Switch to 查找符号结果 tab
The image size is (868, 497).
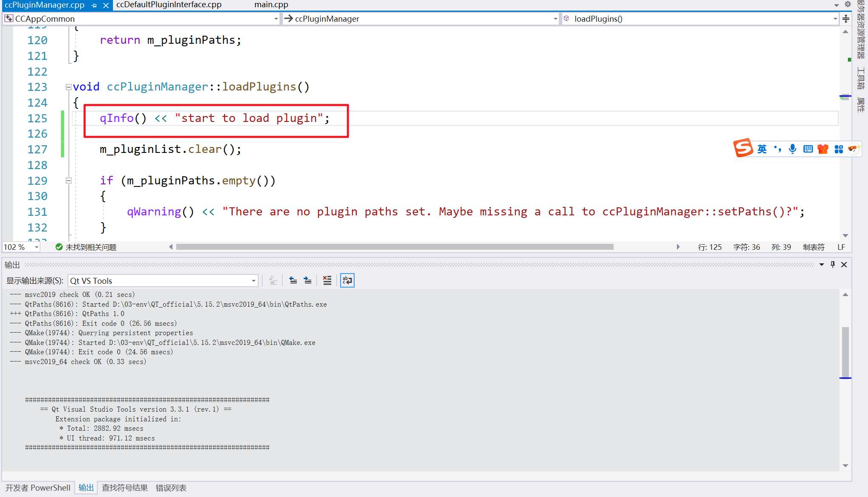125,488
